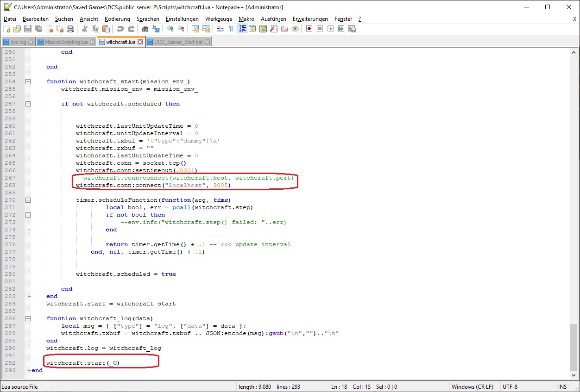The width and height of the screenshot is (580, 392).
Task: Click the Run macro multiple times icon
Action: [x=341, y=29]
